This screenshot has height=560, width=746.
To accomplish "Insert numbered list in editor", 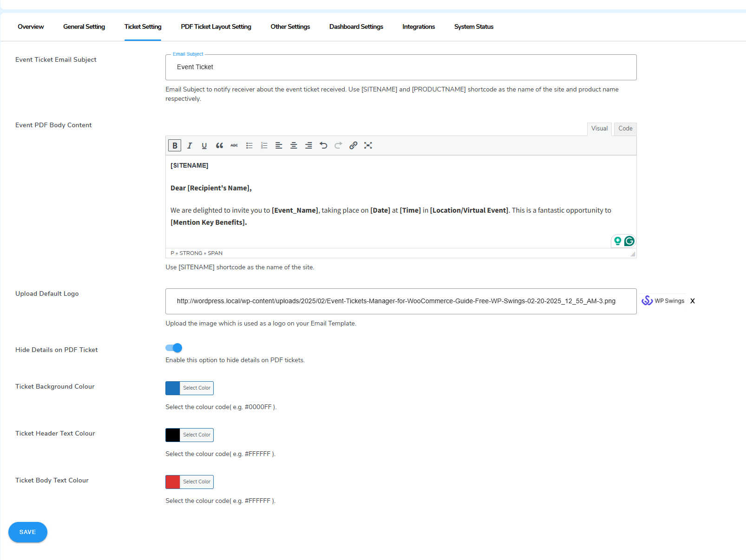I will pyautogui.click(x=264, y=145).
